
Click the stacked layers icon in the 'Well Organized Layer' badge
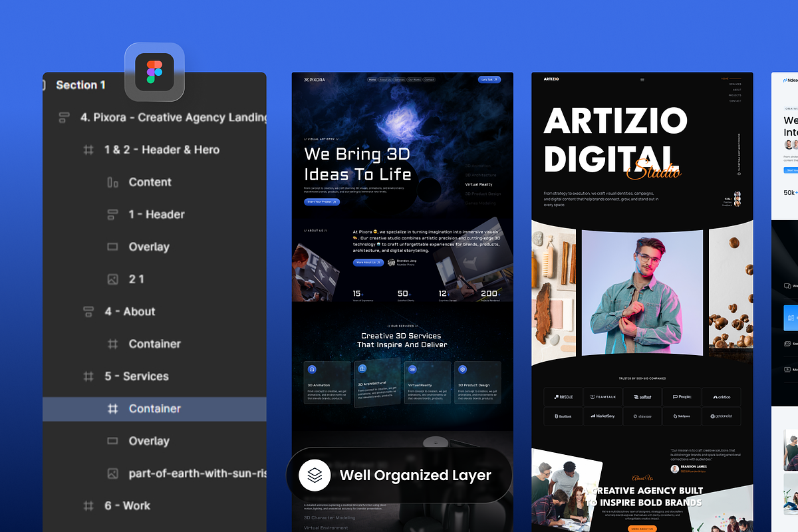pyautogui.click(x=314, y=475)
